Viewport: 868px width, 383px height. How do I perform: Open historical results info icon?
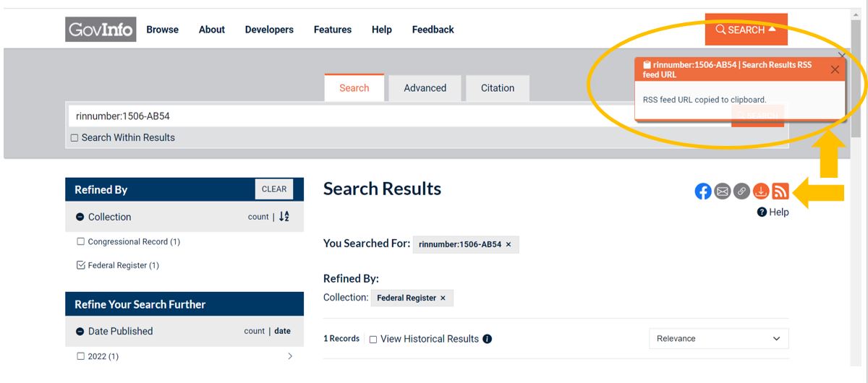488,339
